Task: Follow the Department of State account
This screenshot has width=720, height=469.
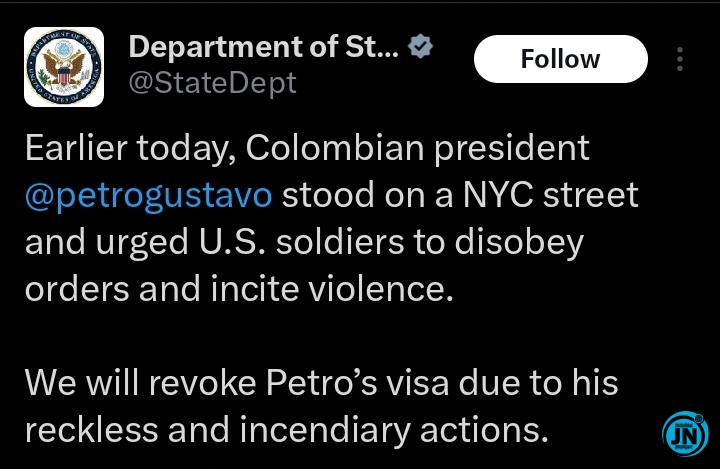Action: 561,59
